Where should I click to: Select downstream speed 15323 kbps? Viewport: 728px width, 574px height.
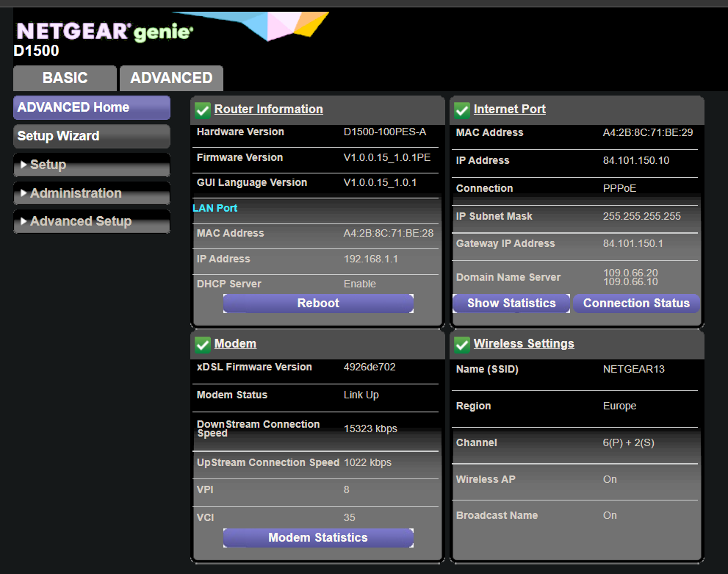(370, 428)
